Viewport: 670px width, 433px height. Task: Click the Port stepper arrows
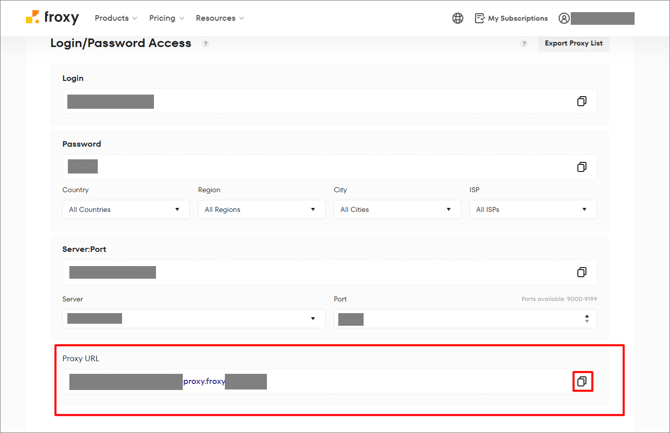coord(587,319)
